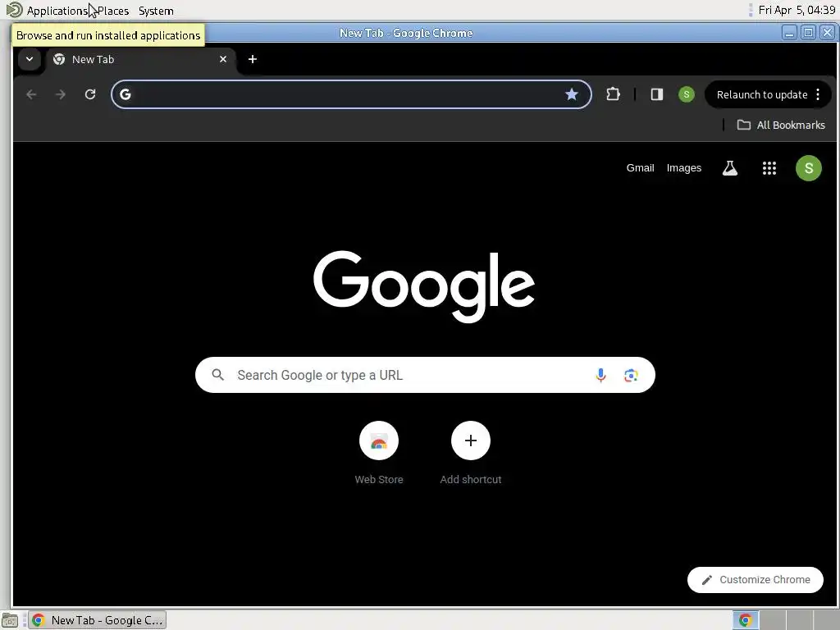Click the back navigation arrow
Viewport: 840px width, 630px height.
click(31, 94)
